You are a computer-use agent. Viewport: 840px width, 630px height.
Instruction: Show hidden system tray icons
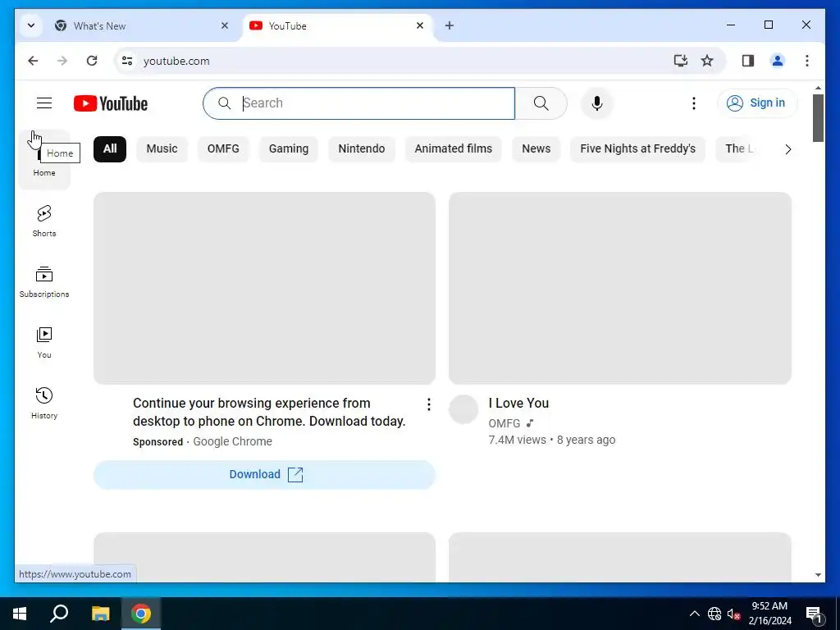[694, 614]
